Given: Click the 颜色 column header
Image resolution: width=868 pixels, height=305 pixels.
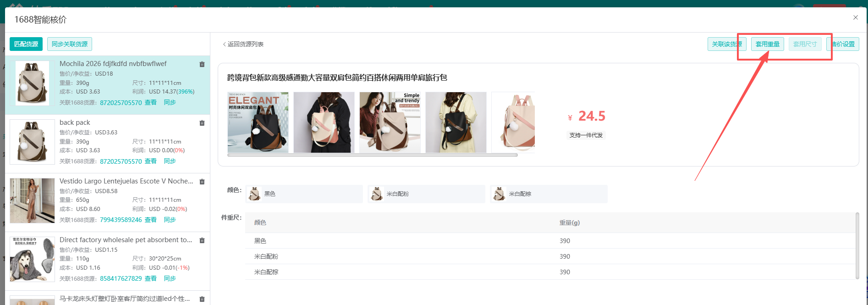Looking at the screenshot, I should tap(260, 222).
